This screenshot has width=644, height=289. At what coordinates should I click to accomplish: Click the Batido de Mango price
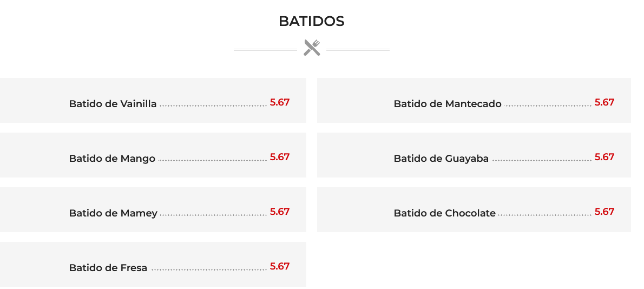click(280, 157)
